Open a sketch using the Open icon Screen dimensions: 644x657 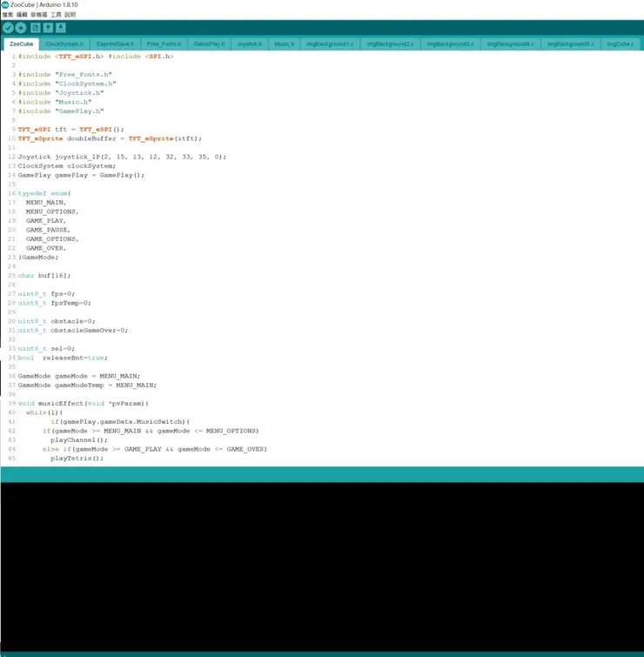pos(48,28)
